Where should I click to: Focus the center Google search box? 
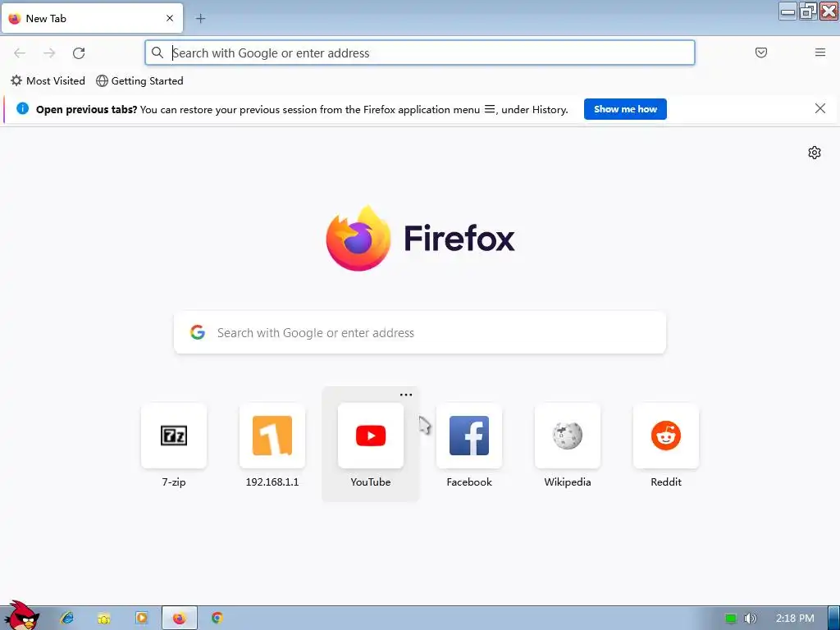point(420,333)
